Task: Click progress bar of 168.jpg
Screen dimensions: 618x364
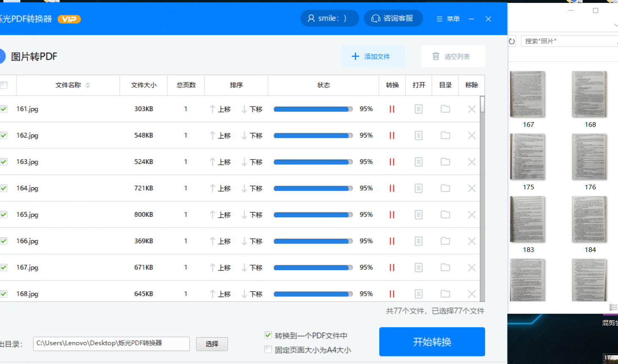Action: pos(313,294)
